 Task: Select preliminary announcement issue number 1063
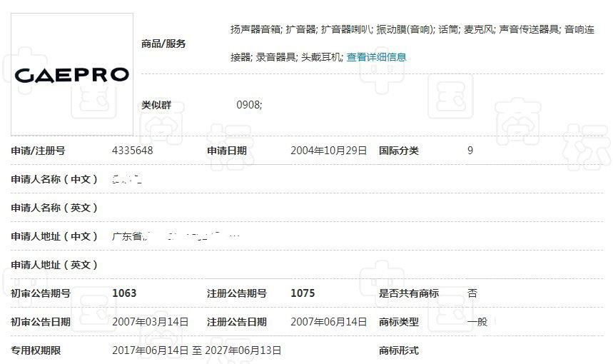(x=124, y=293)
